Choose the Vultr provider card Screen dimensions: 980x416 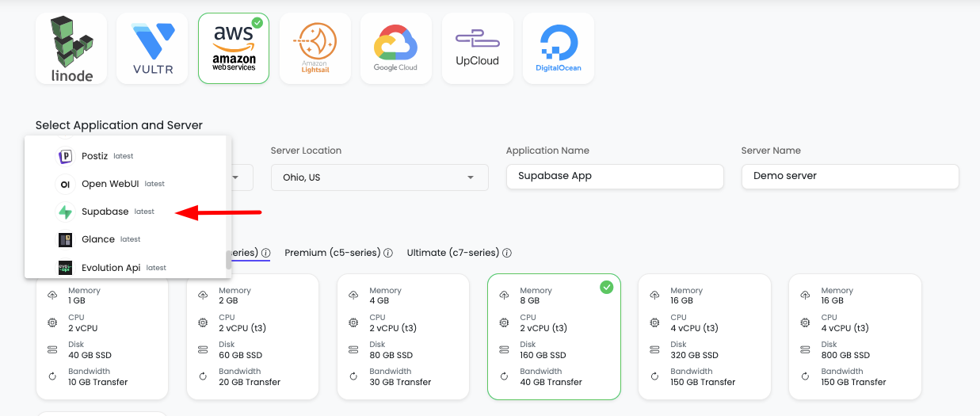tap(153, 48)
